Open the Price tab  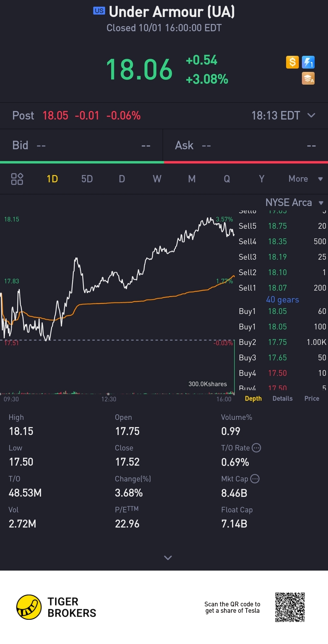[312, 399]
